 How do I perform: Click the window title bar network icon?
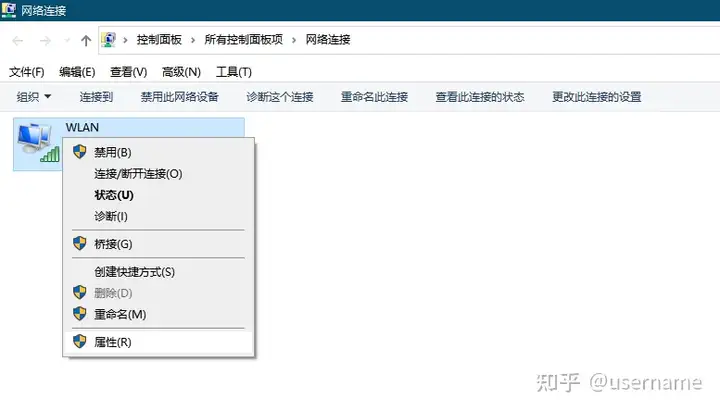coord(8,10)
